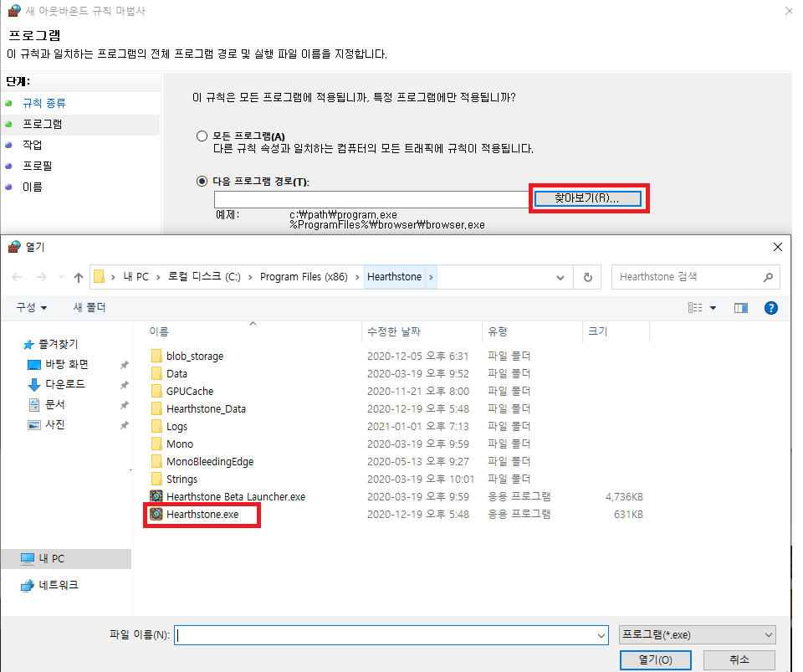803x672 pixels.
Task: Go up one folder level
Action: 79,277
